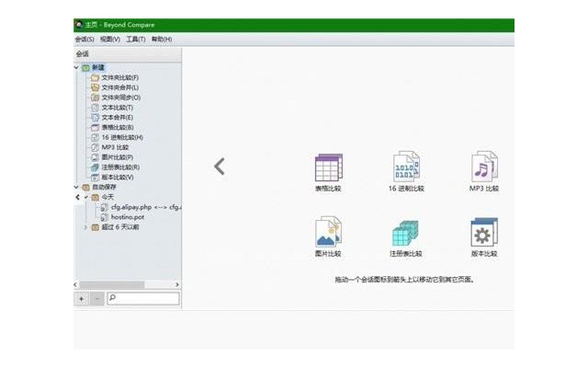588x368 pixels.
Task: Click the session tree scrollbar right arrow
Action: click(x=177, y=284)
